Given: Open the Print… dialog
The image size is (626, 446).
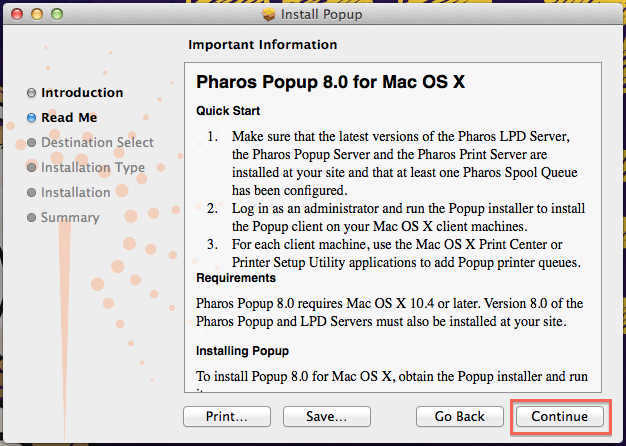Looking at the screenshot, I should [x=227, y=416].
